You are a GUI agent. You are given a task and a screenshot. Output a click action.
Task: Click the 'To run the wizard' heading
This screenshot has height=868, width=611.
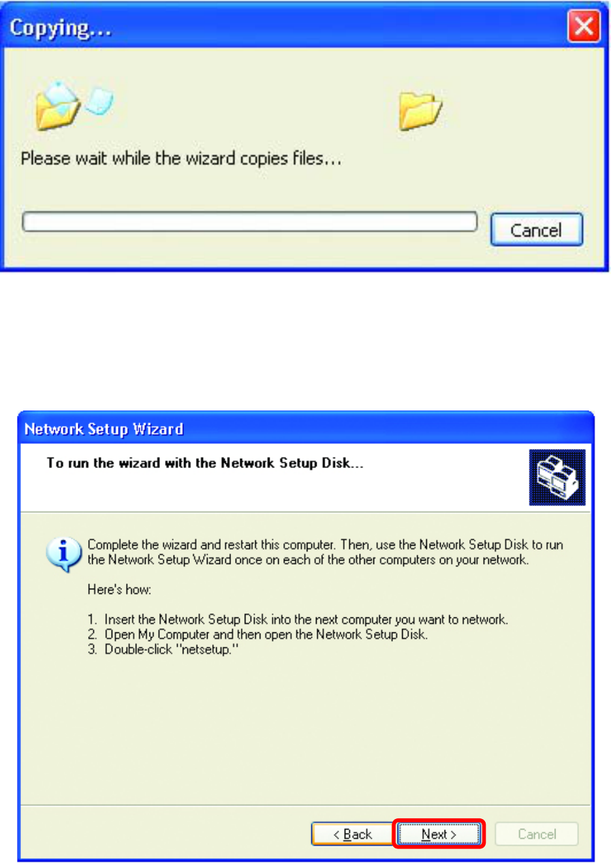click(x=205, y=463)
